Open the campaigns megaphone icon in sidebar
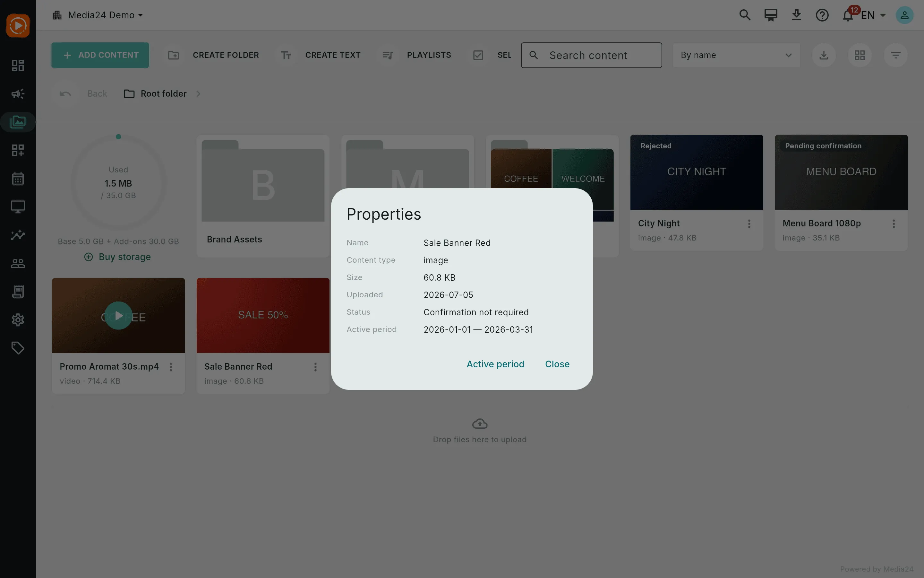The width and height of the screenshot is (924, 578). pyautogui.click(x=18, y=94)
